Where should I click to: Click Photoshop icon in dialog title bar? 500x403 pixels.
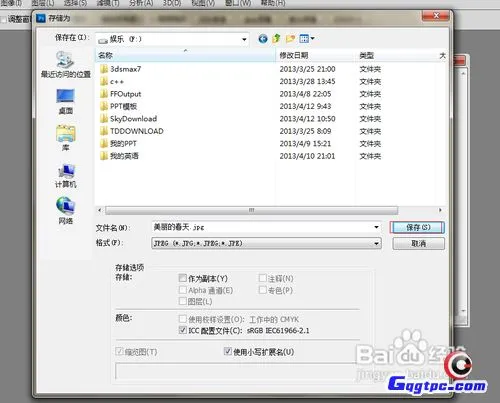click(41, 18)
